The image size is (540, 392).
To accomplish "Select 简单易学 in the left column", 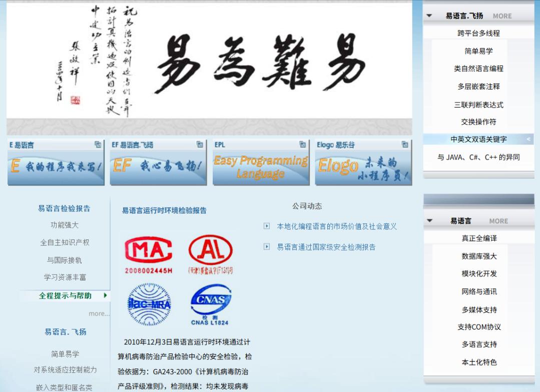I will pos(65,354).
